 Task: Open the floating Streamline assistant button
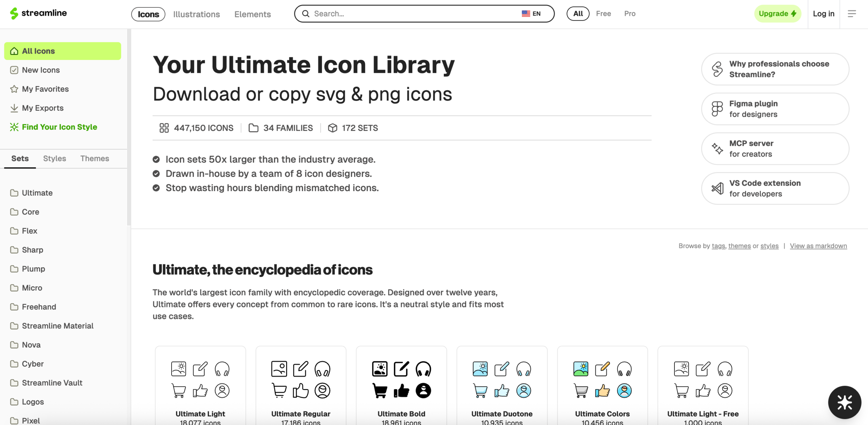(844, 402)
